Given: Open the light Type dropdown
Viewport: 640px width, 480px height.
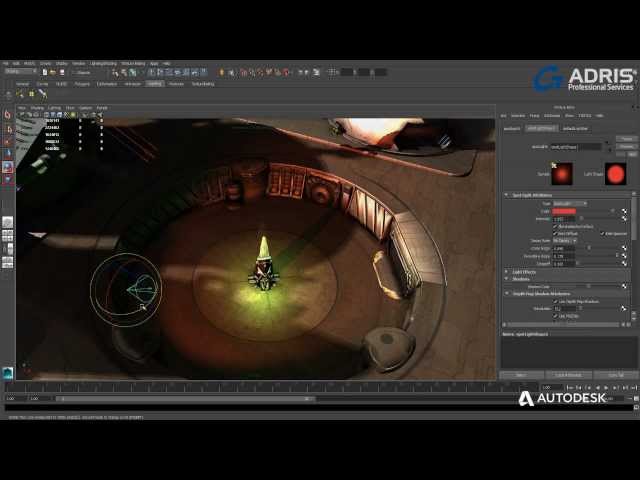Looking at the screenshot, I should tap(570, 203).
